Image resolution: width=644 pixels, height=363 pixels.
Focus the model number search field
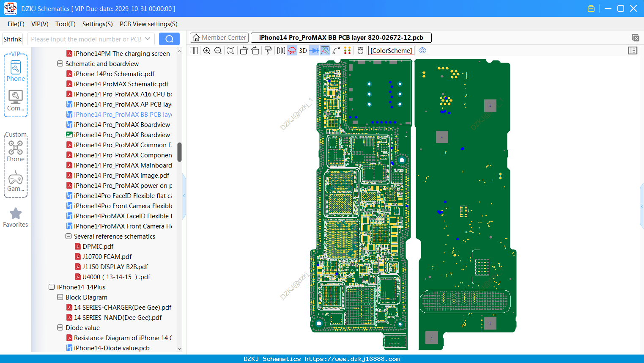click(x=86, y=39)
